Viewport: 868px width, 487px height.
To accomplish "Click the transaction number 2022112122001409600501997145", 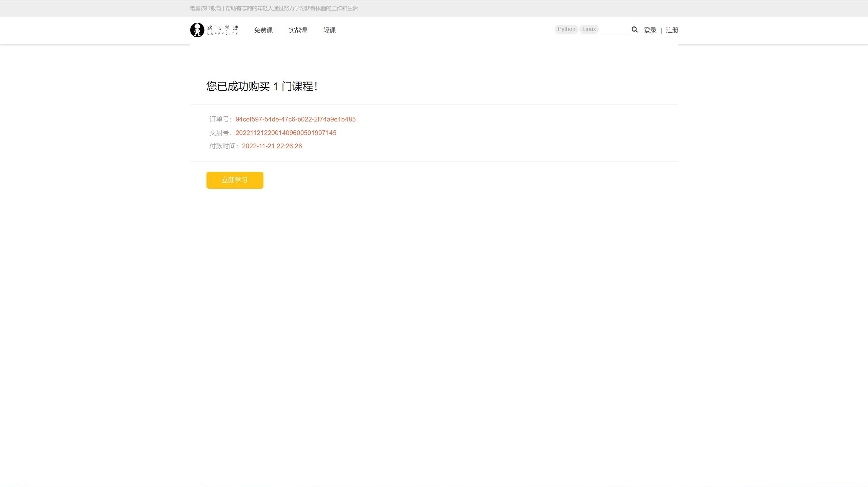I will (286, 133).
